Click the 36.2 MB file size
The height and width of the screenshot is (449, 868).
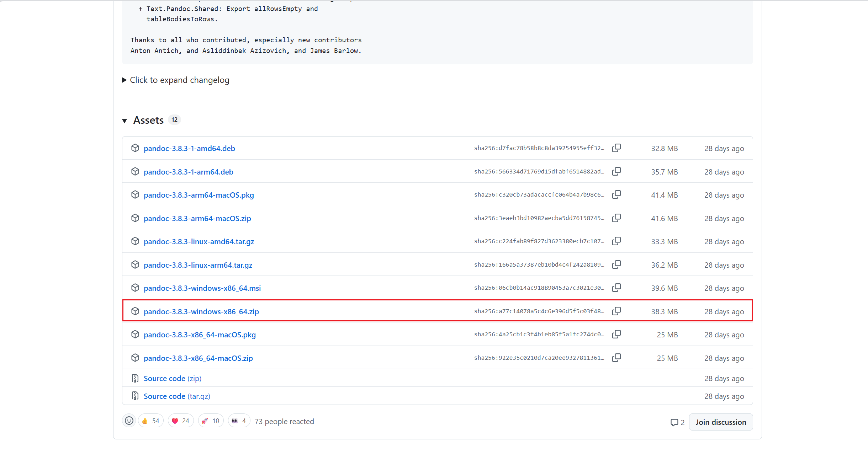pyautogui.click(x=665, y=265)
